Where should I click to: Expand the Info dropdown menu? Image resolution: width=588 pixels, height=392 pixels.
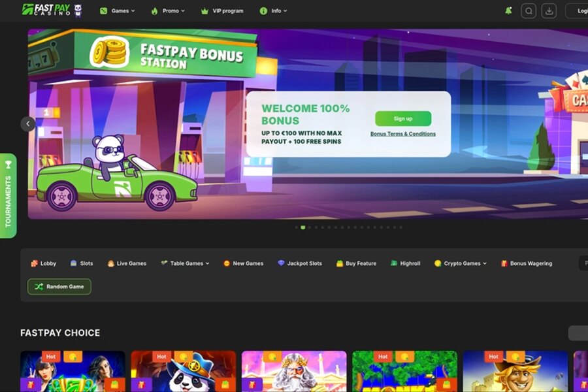tap(273, 11)
